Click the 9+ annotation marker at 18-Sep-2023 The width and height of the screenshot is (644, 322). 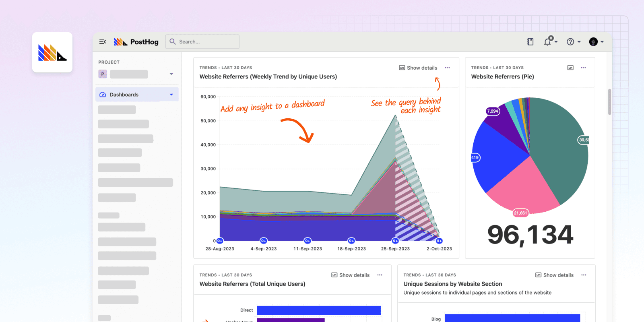pos(351,241)
